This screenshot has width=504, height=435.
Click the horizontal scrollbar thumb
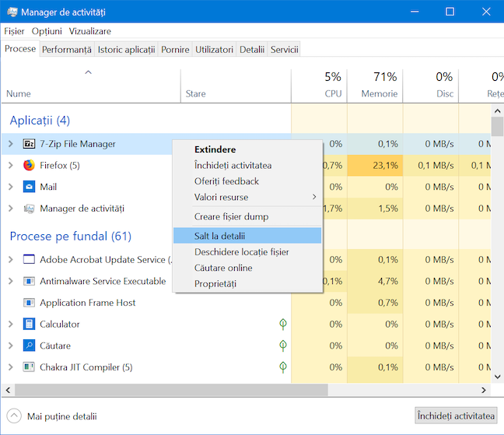(x=171, y=390)
